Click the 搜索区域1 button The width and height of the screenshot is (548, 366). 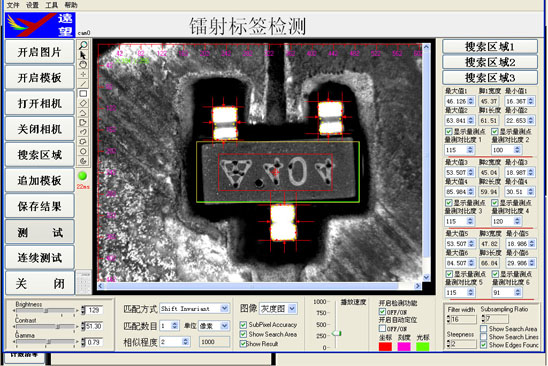pyautogui.click(x=490, y=46)
